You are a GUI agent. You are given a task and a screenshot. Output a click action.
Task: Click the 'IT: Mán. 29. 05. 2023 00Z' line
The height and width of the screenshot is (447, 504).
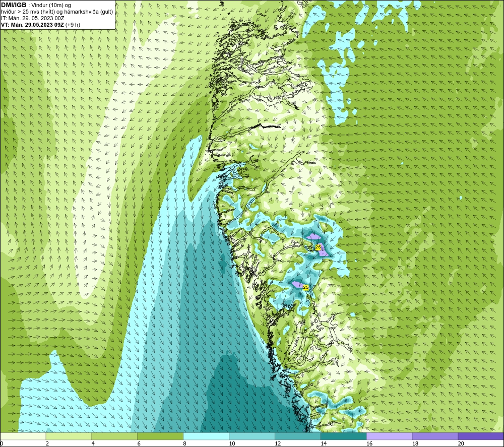(x=32, y=18)
